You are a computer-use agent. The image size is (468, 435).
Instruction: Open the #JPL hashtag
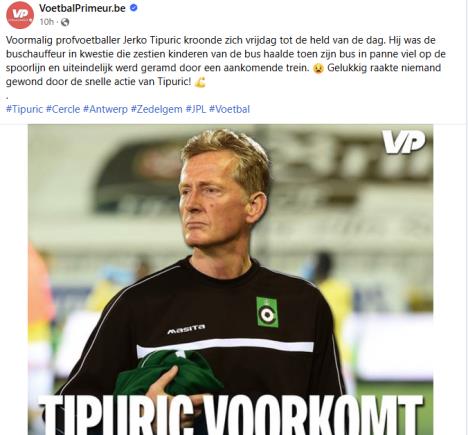(x=196, y=109)
